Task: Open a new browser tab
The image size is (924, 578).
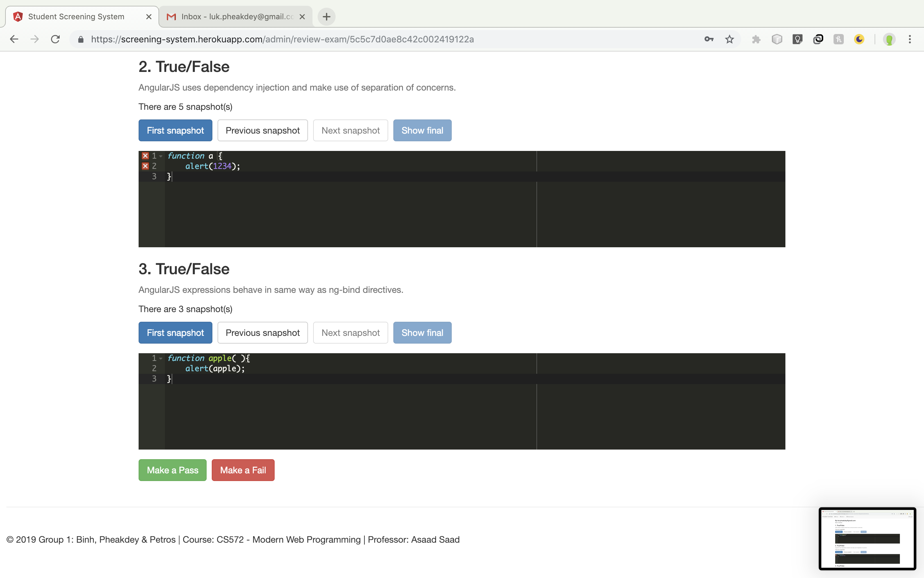Action: tap(327, 16)
